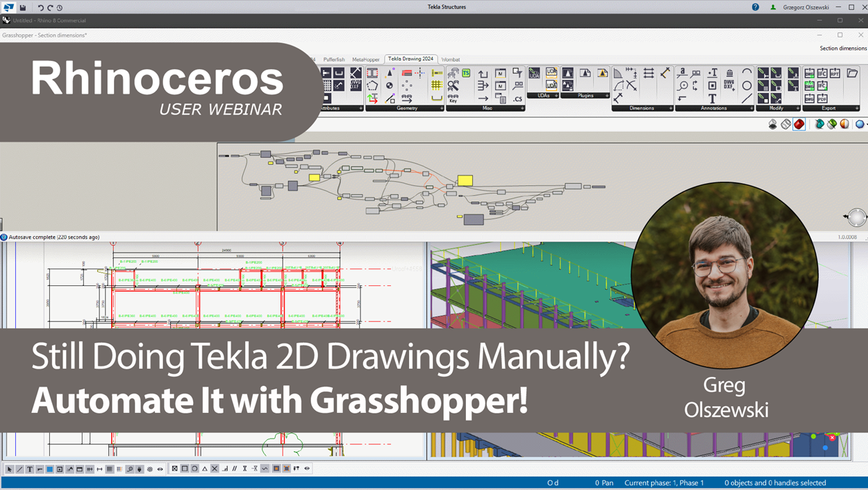Screen dimensions: 868x490
Task: Open the folder icon in Export panel
Action: pos(852,73)
